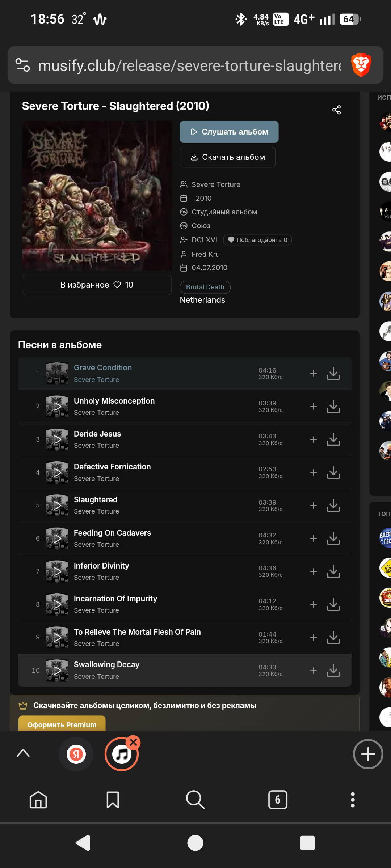Open the Brutal Death genre tag
This screenshot has width=391, height=868.
[x=205, y=287]
